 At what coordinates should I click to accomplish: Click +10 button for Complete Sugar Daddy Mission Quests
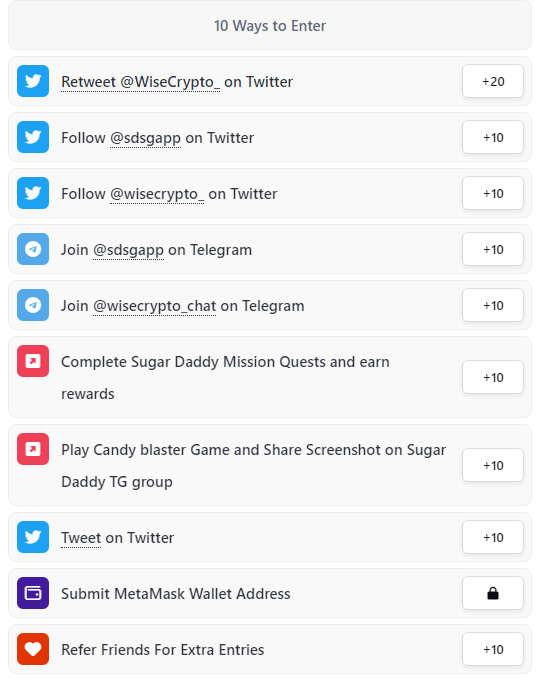click(x=493, y=377)
